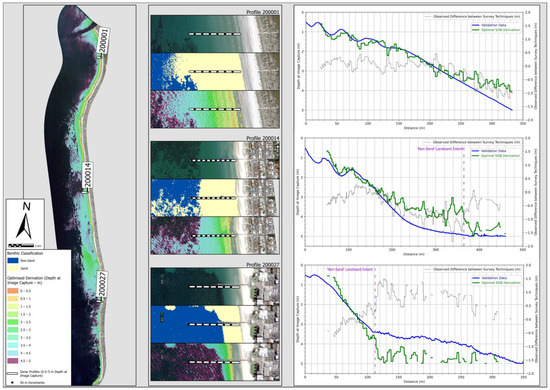Select Profile 200014 aerial imagery thumbnail
This screenshot has width=550, height=390.
215,160
